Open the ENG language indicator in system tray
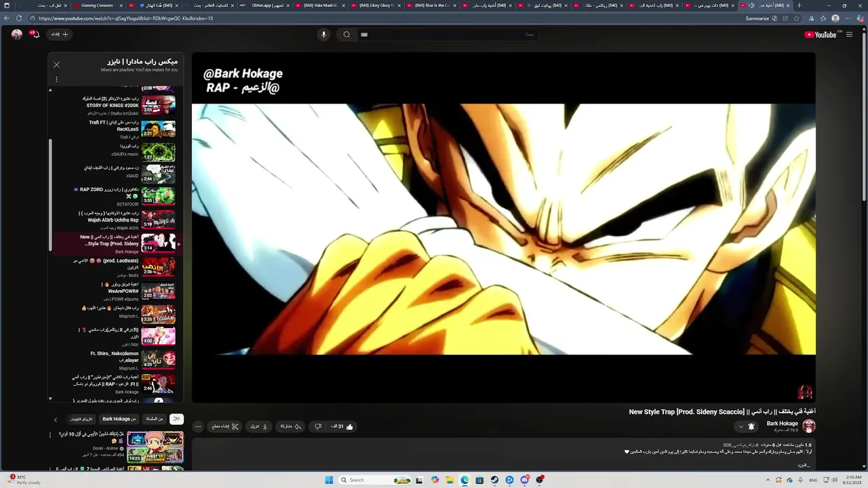Viewport: 868px width, 488px height. point(813,480)
